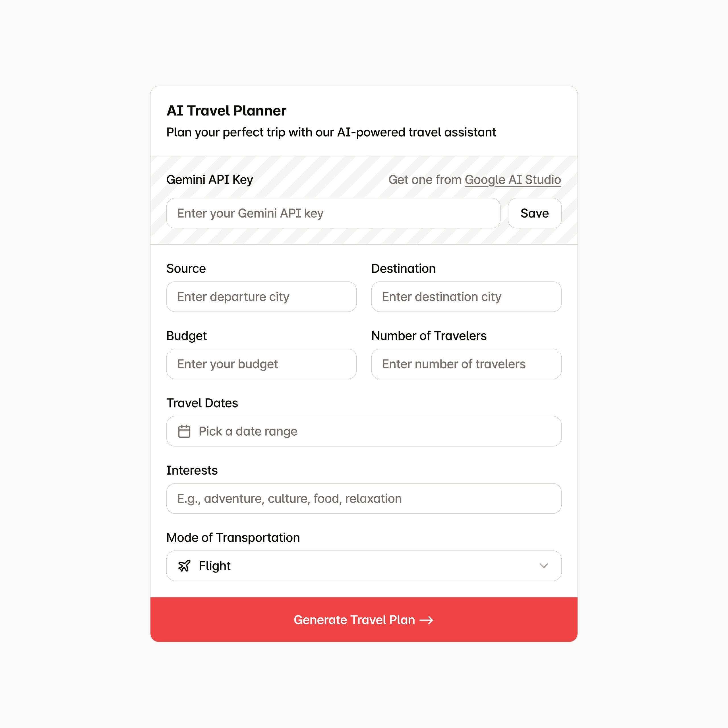Click the destination city field
Screen dimensions: 728x728
[x=466, y=297]
